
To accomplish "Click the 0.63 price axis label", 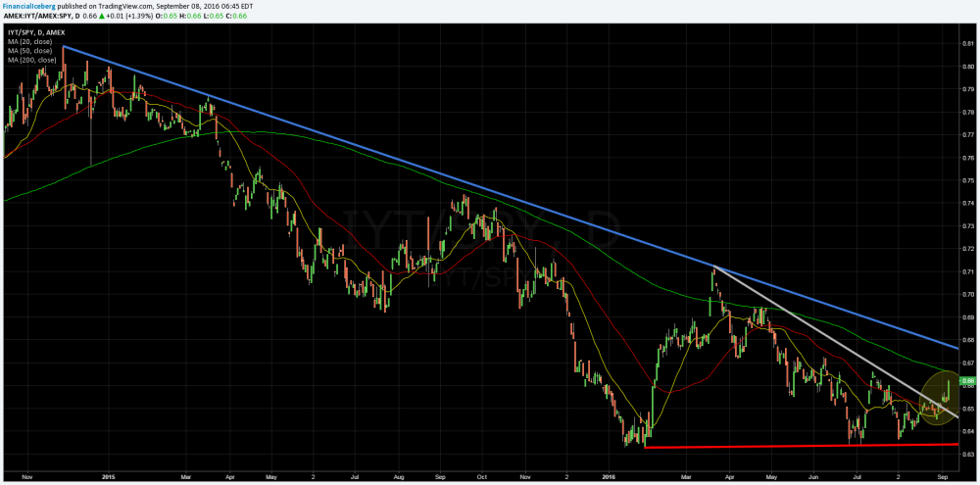I will coord(969,454).
